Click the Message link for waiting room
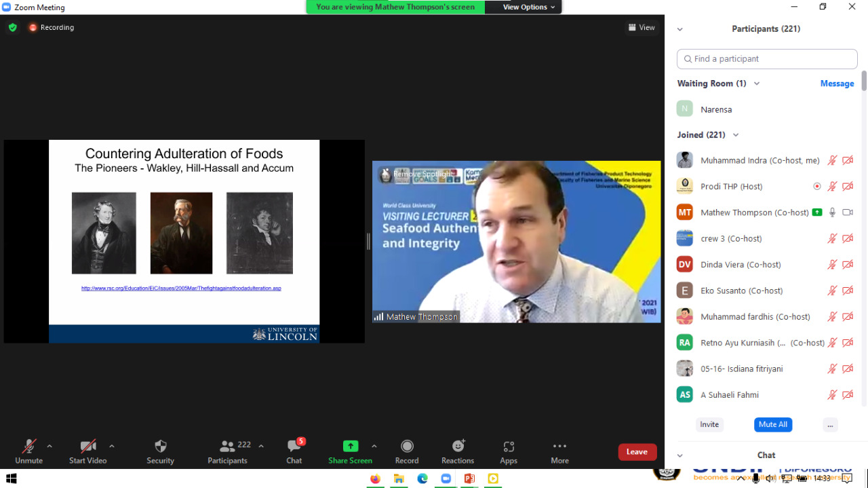The width and height of the screenshot is (868, 488). point(837,83)
